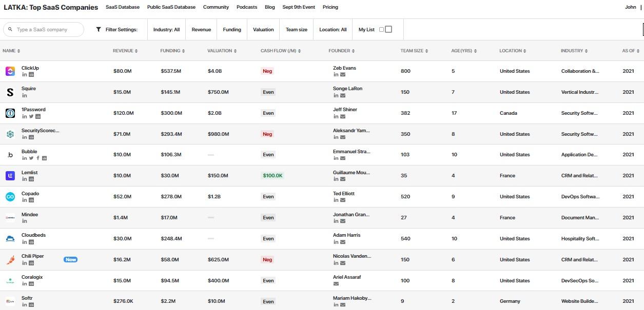Open John's account menu
The image size is (644, 310).
click(631, 7)
